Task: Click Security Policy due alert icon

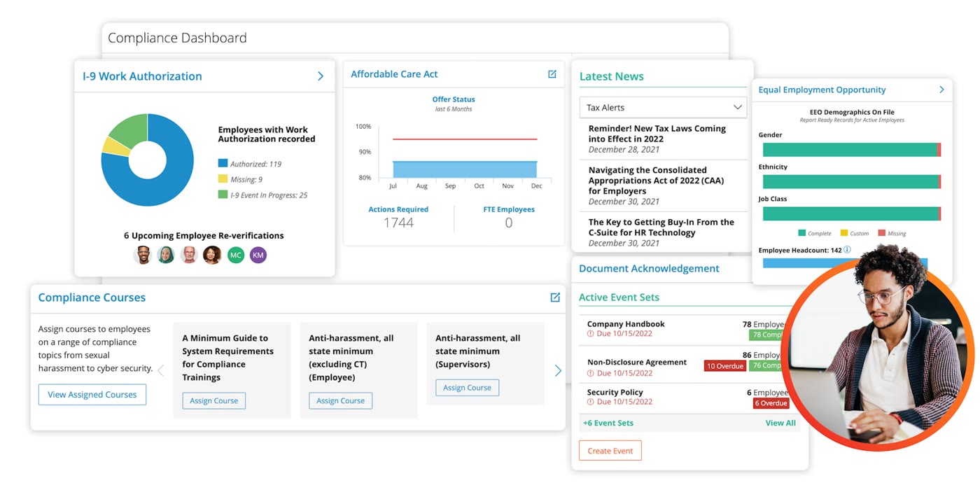Action: tap(591, 402)
